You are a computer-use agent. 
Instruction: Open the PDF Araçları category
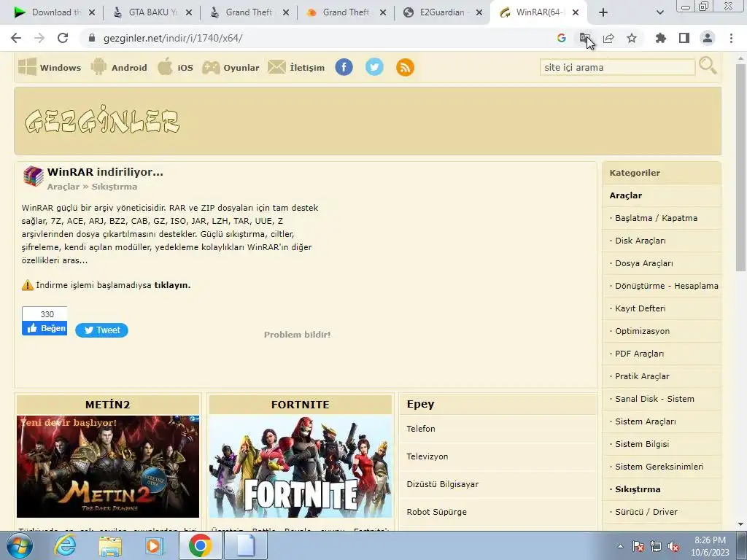pyautogui.click(x=639, y=354)
